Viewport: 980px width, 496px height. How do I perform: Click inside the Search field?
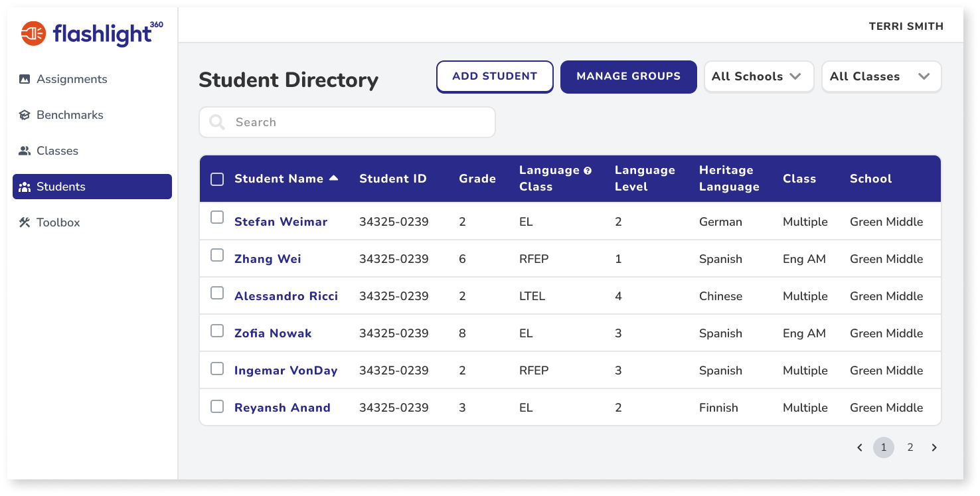347,122
